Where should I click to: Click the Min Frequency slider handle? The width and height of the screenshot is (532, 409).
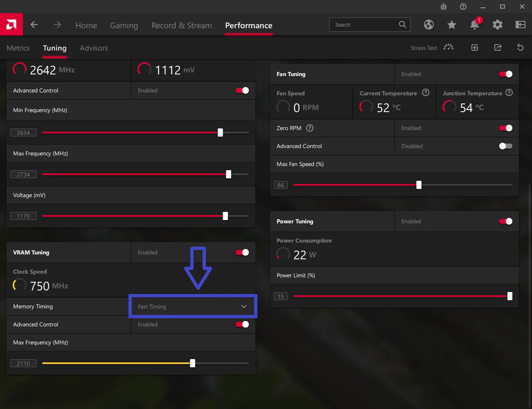click(220, 133)
